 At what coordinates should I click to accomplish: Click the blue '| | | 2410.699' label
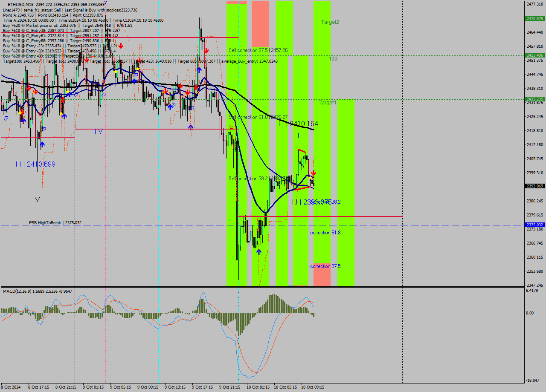click(x=35, y=164)
